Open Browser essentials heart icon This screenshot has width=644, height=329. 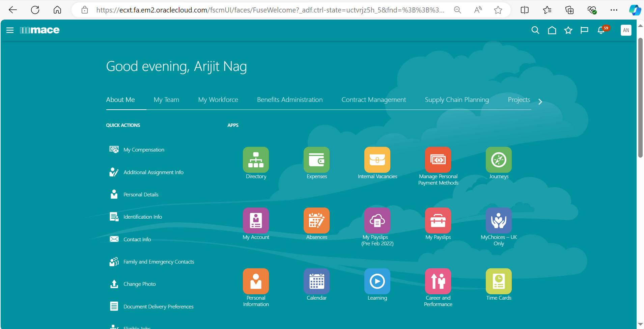[x=592, y=10]
